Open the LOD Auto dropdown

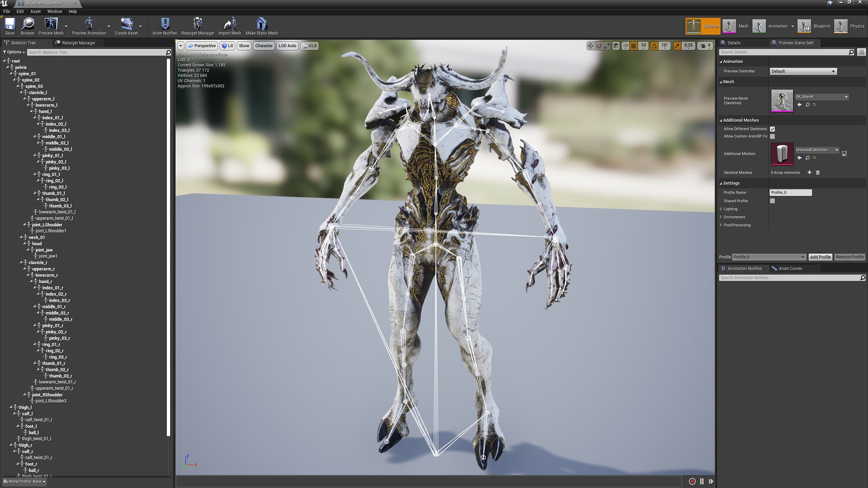coord(287,46)
